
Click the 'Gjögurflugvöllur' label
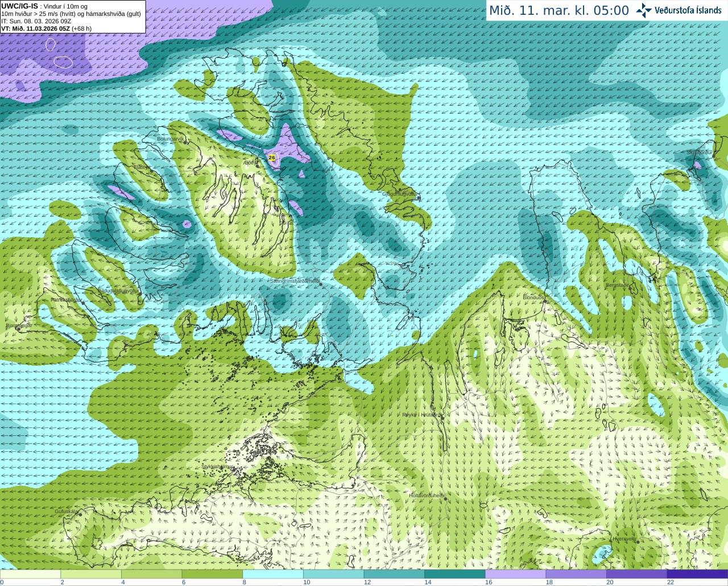coord(399,194)
